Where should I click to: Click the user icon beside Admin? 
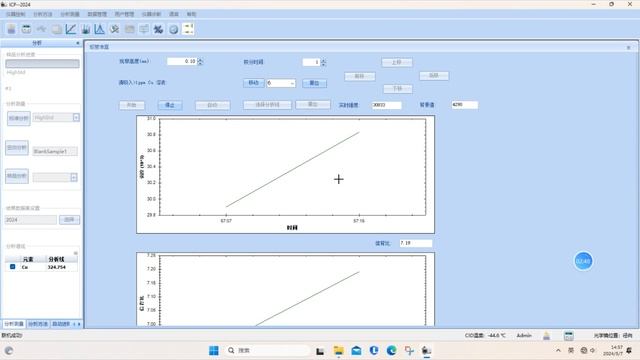coord(546,336)
